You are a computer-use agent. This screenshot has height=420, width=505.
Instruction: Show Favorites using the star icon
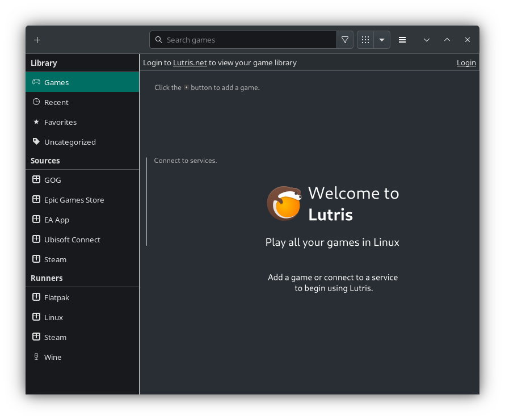[60, 122]
